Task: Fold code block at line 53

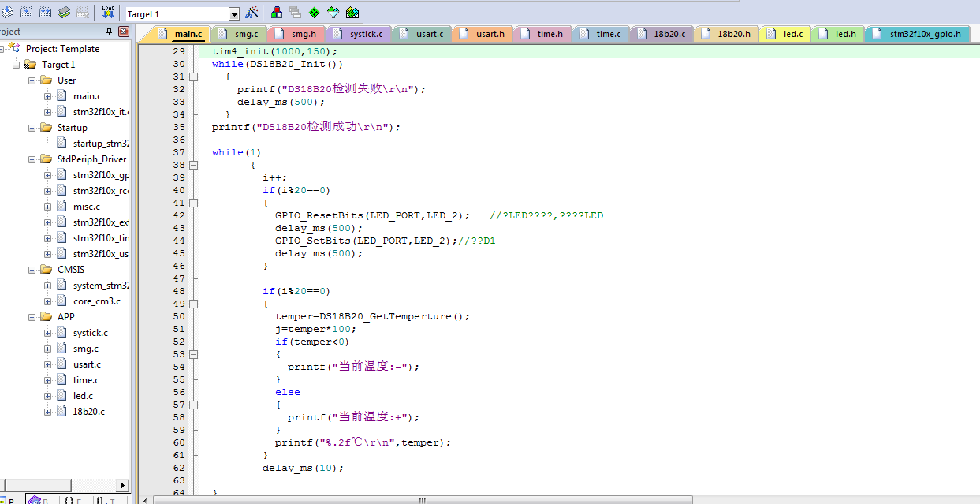Action: [193, 354]
